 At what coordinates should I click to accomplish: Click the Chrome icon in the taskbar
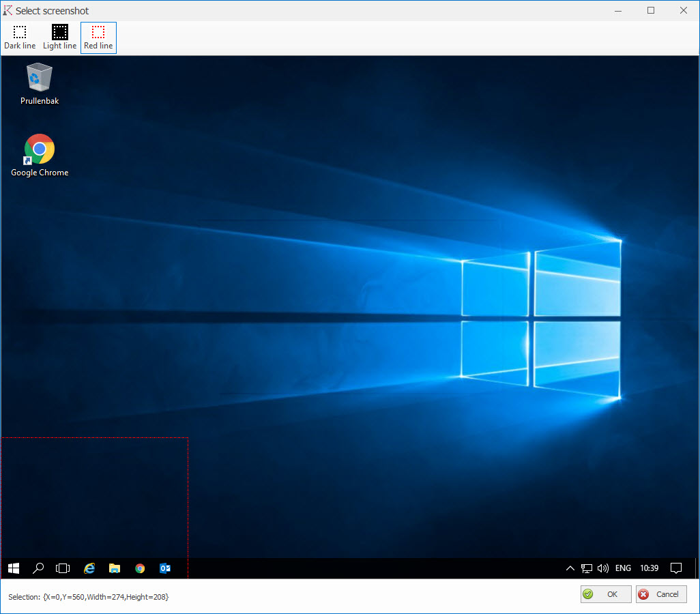[140, 568]
